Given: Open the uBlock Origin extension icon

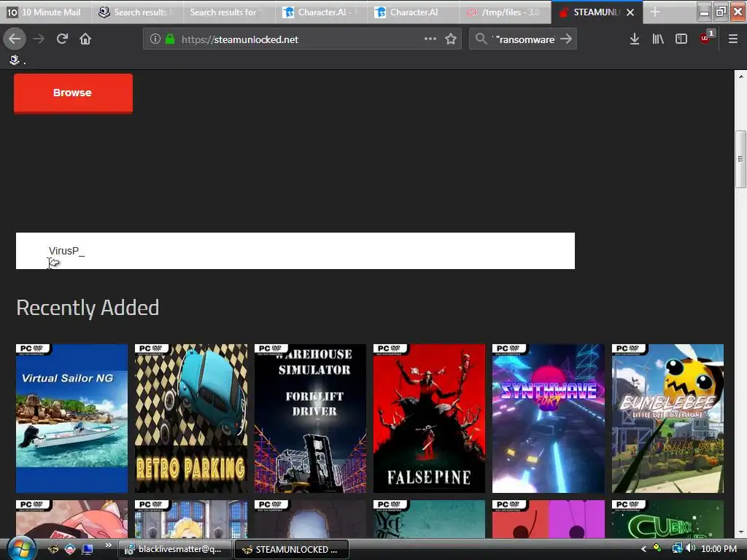Looking at the screenshot, I should pos(705,38).
